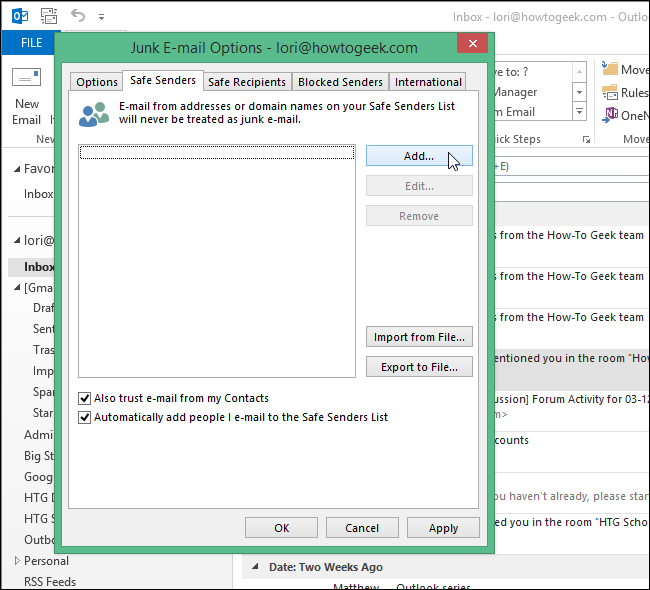
Task: Select Inbox under Favorites
Action: (38, 194)
